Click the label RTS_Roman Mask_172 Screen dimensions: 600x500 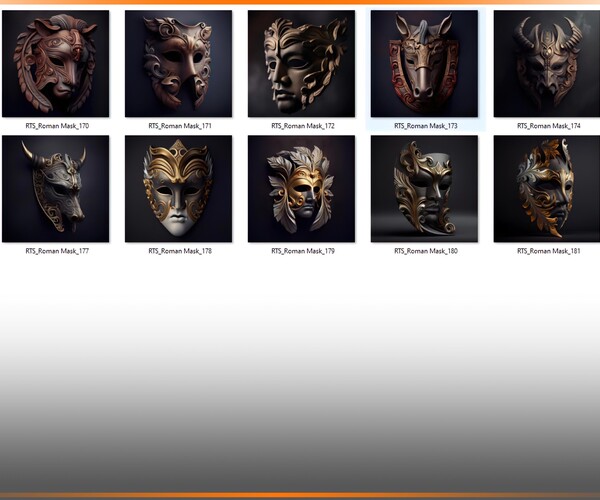coord(303,126)
